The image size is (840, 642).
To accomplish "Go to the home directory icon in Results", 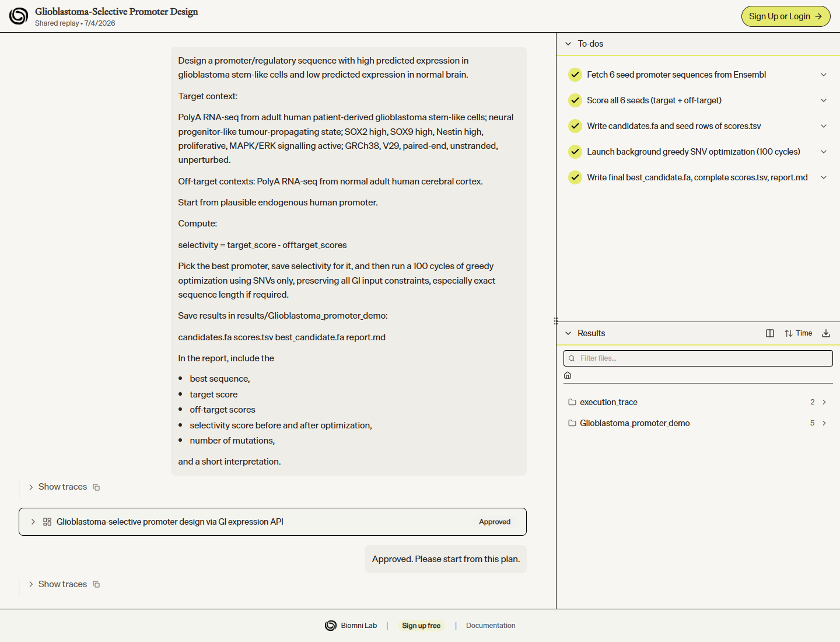I will (x=568, y=375).
